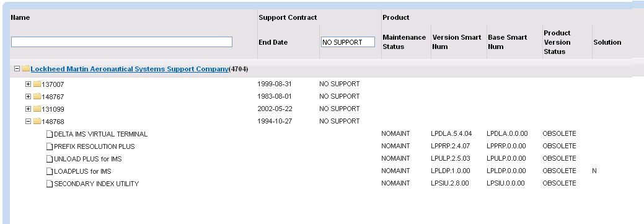
Task: Select UNLOAD PLUS for IMS product entry
Action: pos(88,159)
